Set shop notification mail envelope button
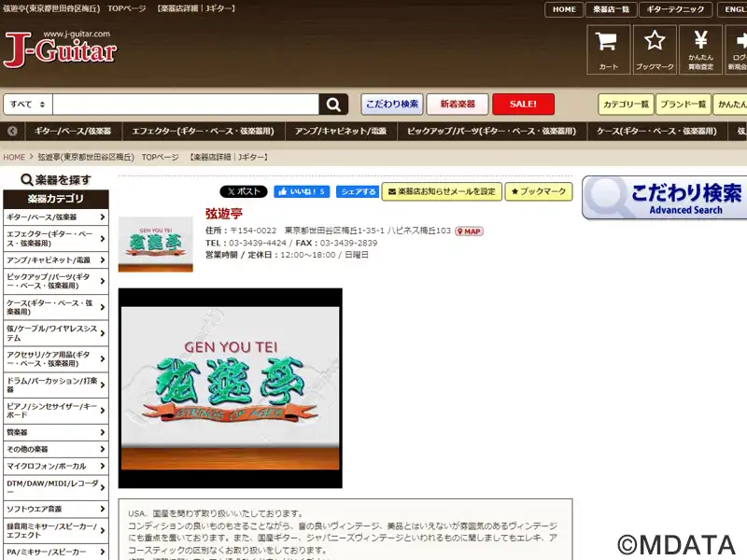Screen dimensions: 747x560 (x=442, y=191)
